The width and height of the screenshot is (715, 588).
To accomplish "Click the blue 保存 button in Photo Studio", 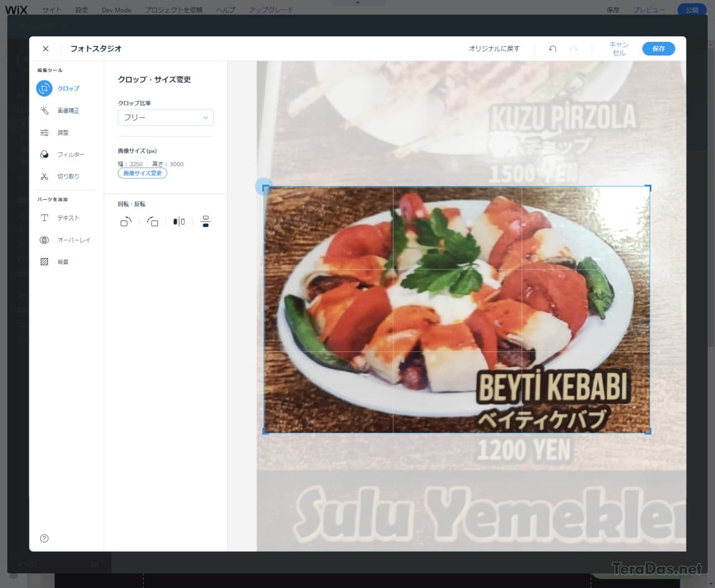I will 659,49.
